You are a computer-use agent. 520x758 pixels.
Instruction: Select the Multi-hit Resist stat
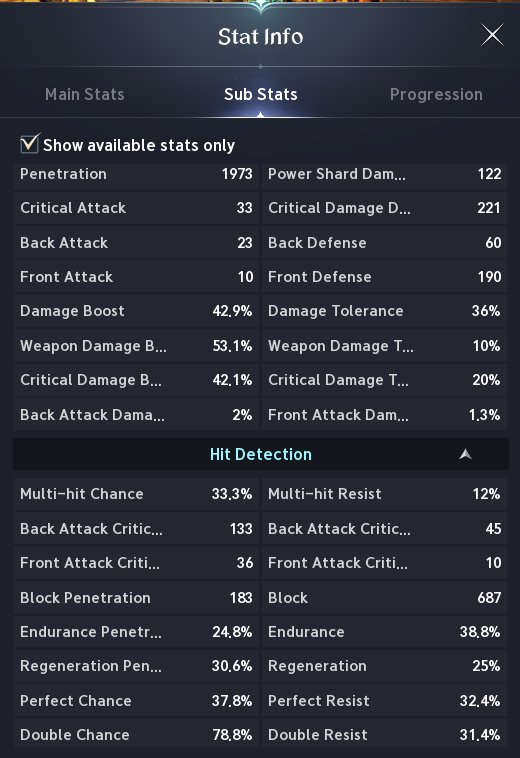(384, 494)
